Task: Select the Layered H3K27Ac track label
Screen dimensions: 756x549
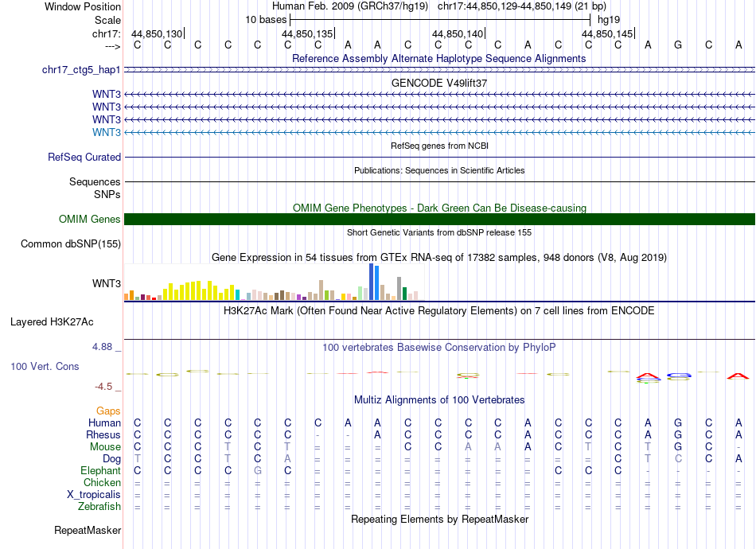Action: (x=52, y=322)
